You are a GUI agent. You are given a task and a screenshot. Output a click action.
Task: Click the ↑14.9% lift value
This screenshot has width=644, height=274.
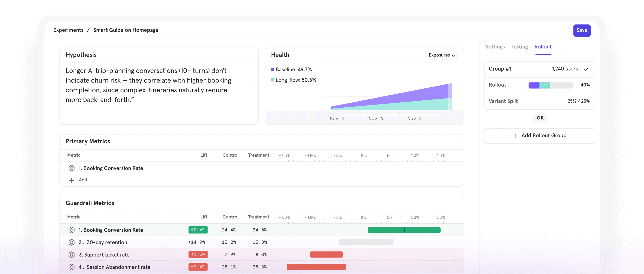(x=196, y=242)
